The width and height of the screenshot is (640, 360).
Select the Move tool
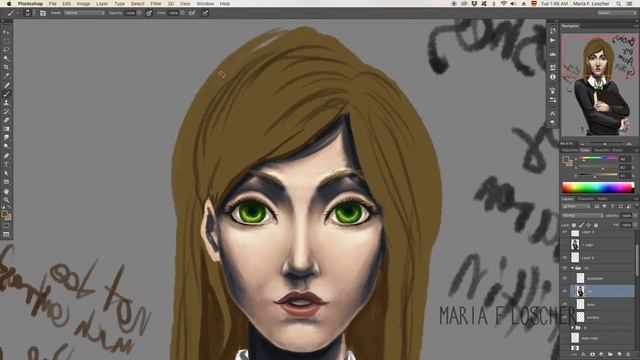click(x=6, y=32)
